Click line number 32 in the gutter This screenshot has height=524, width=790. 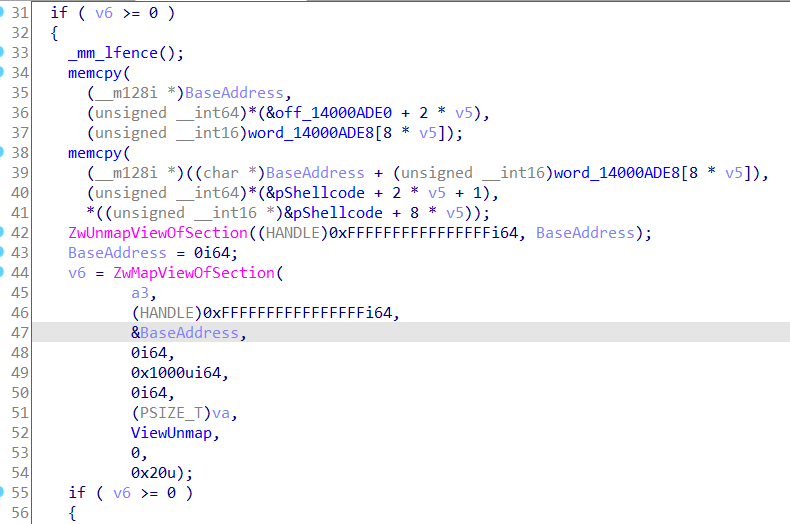[x=20, y=33]
